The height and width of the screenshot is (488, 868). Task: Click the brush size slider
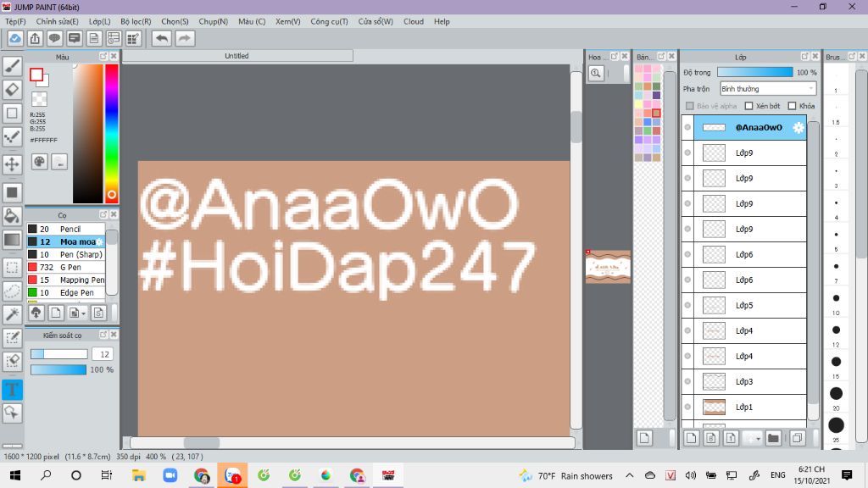(x=58, y=354)
